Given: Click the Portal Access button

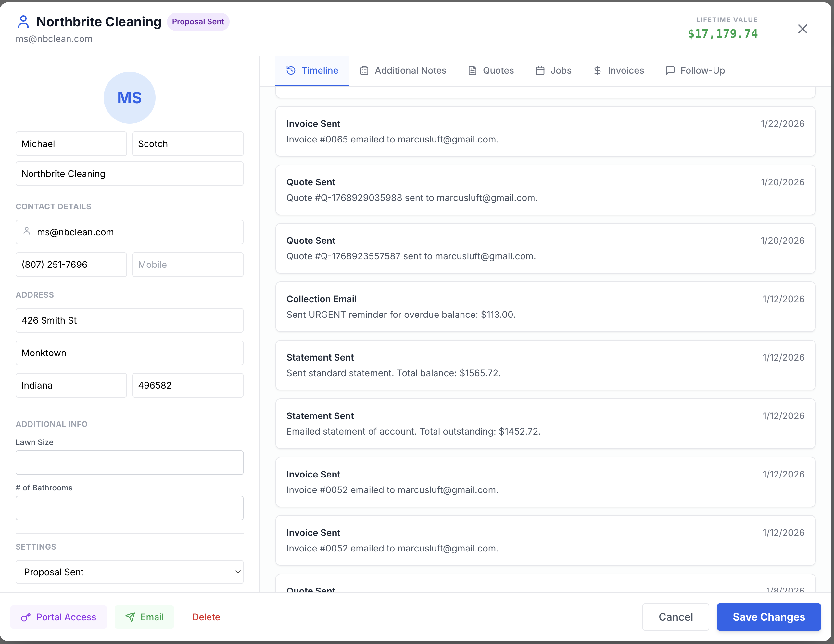Looking at the screenshot, I should [58, 617].
